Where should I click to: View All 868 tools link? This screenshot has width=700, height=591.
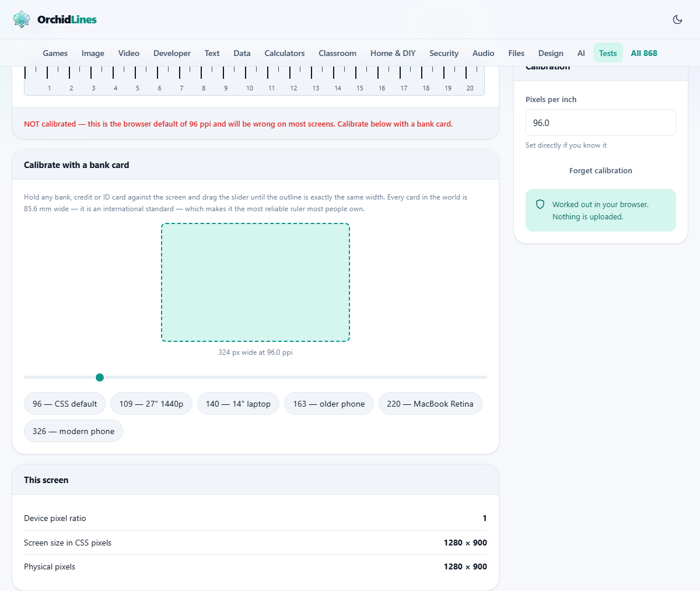point(644,53)
